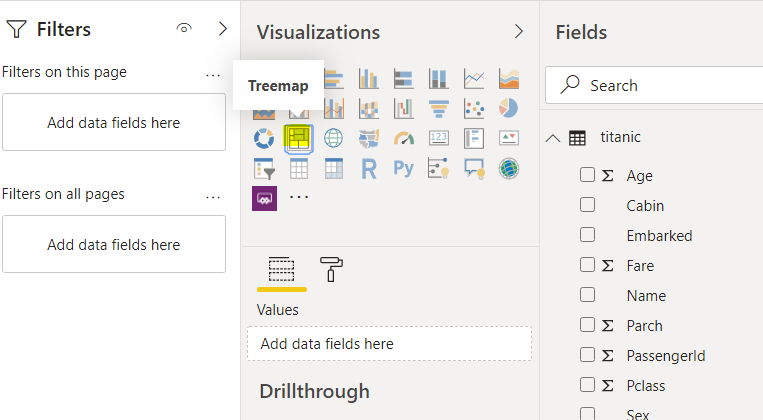Add a Line chart visual
The width and height of the screenshot is (763, 420).
474,78
